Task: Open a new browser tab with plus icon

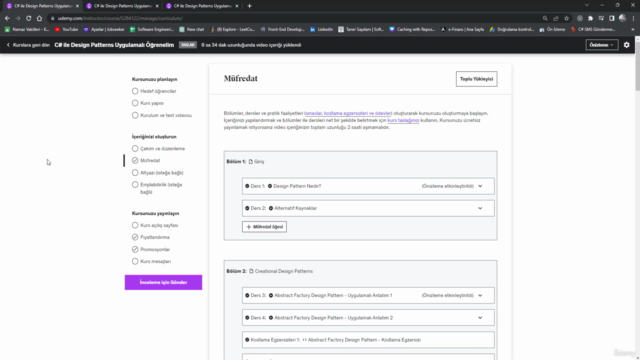Action: click(x=249, y=6)
